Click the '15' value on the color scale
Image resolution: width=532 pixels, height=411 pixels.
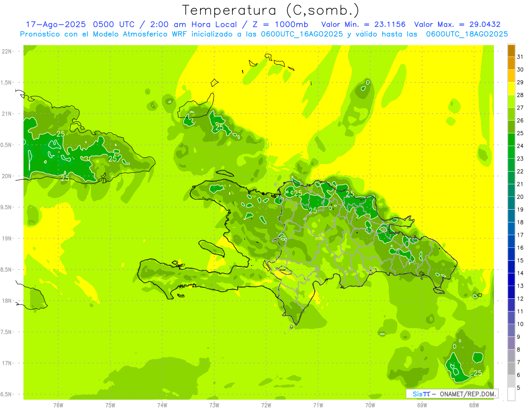pos(520,261)
